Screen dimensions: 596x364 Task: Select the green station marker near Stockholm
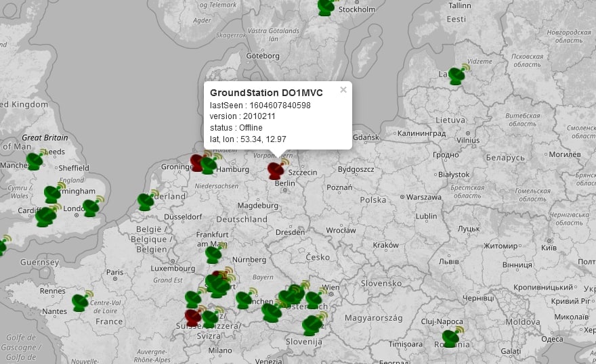326,7
